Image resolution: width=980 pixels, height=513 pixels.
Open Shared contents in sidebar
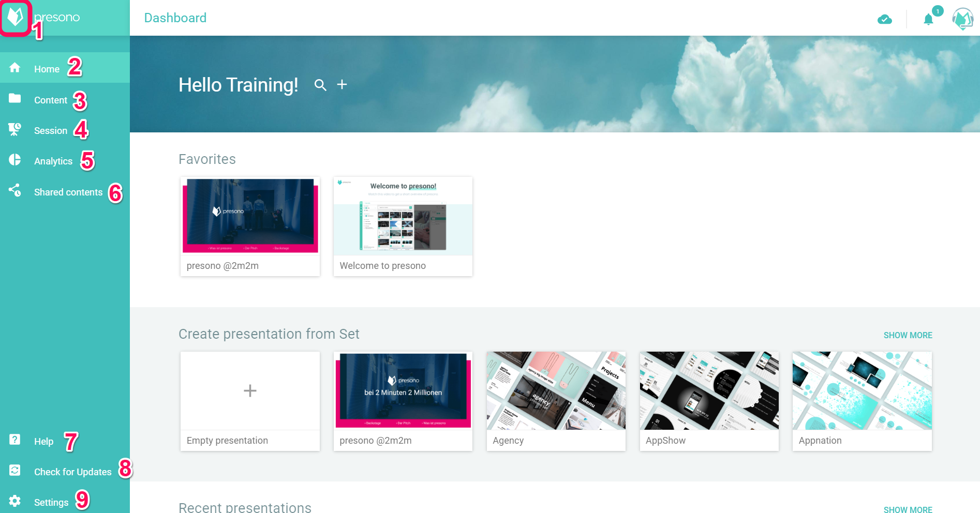pos(65,191)
